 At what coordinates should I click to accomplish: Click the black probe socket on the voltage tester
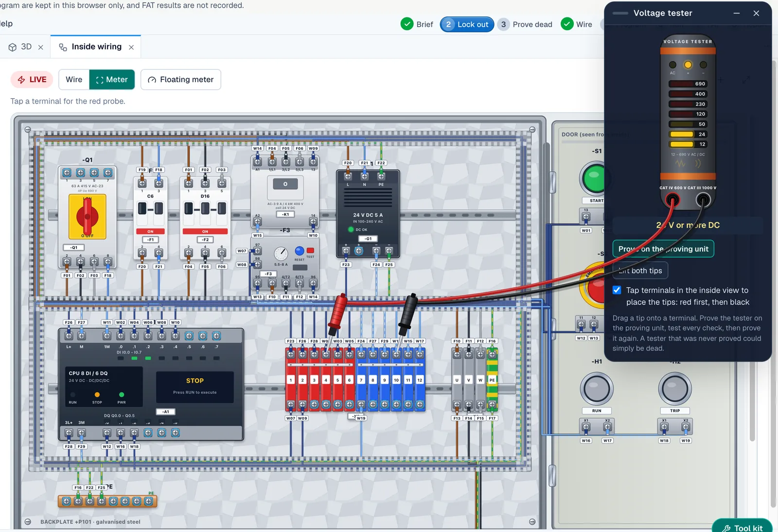coord(703,199)
